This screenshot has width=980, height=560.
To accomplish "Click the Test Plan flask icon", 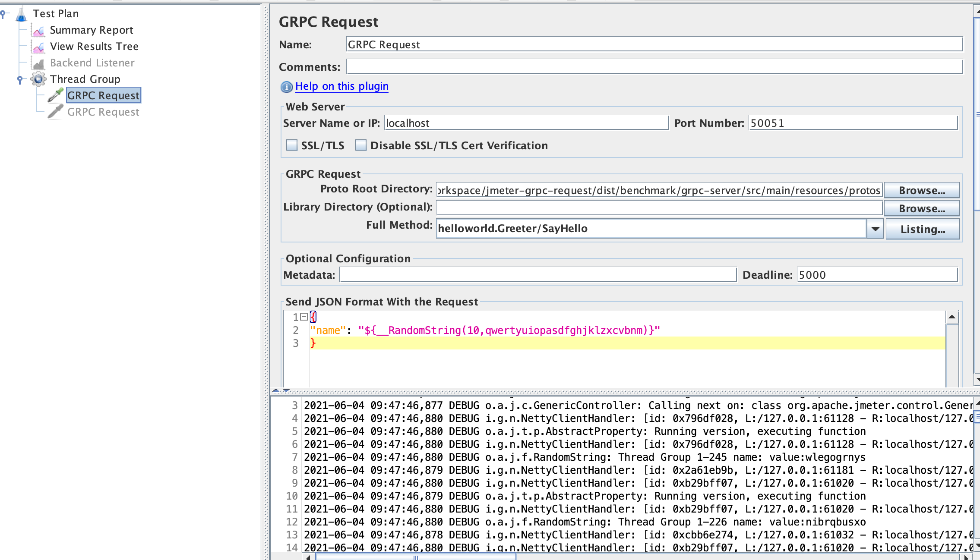I will coord(21,14).
